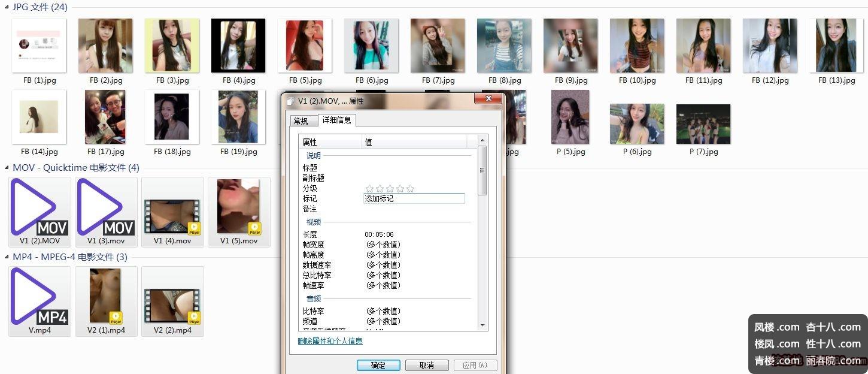The image size is (868, 374).
Task: Set rating to one star
Action: 369,189
